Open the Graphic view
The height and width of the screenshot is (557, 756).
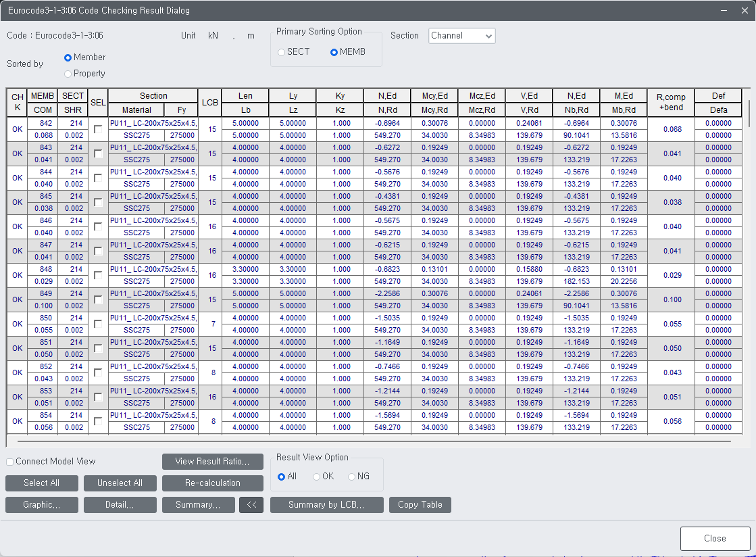coord(41,504)
